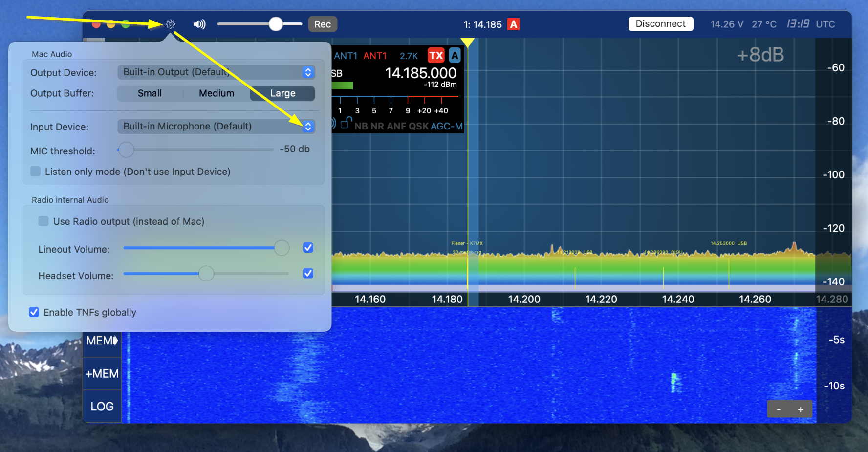Open the audio settings gear icon
The width and height of the screenshot is (868, 452).
tap(170, 24)
